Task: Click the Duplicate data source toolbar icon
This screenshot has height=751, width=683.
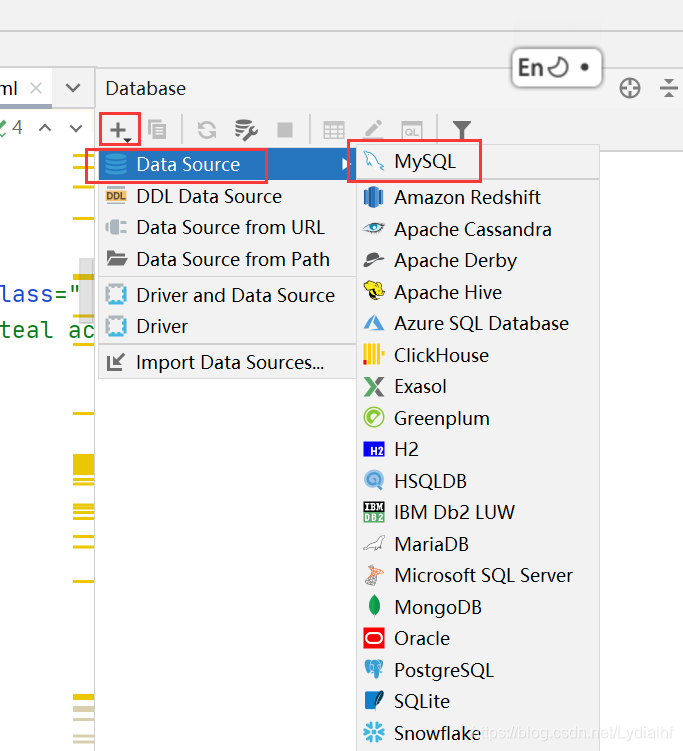Action: [157, 130]
